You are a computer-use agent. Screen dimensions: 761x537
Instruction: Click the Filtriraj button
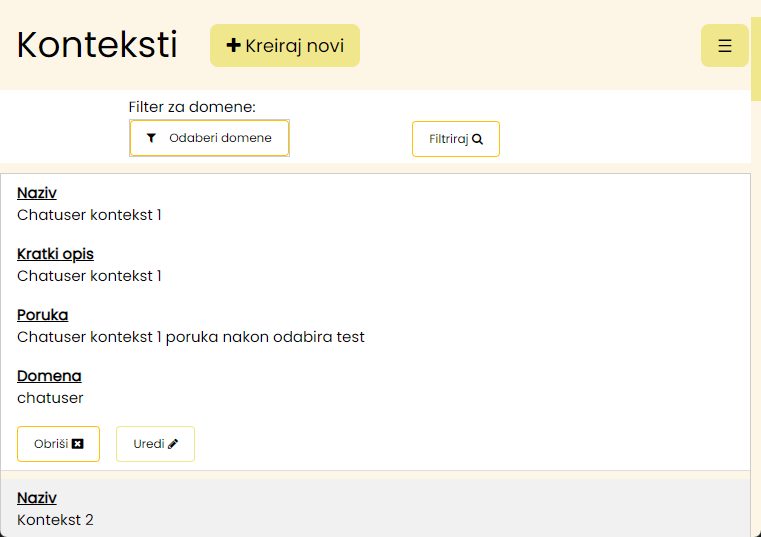pos(456,139)
